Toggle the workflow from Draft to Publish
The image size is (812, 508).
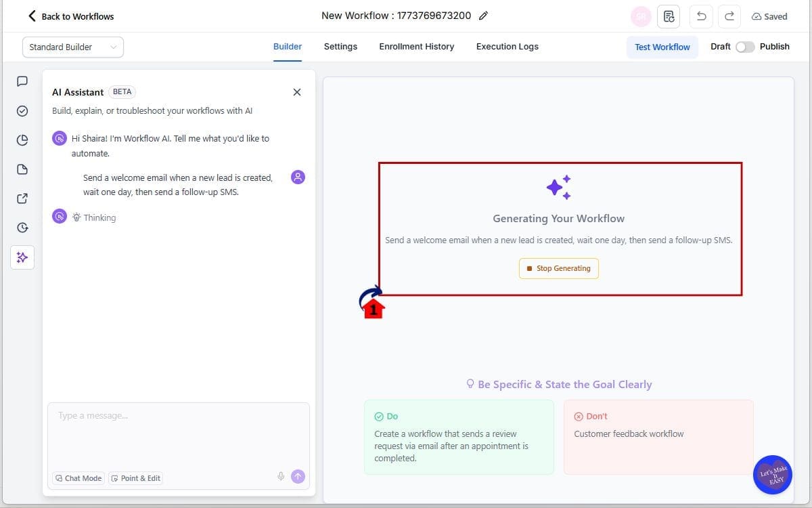click(x=745, y=47)
